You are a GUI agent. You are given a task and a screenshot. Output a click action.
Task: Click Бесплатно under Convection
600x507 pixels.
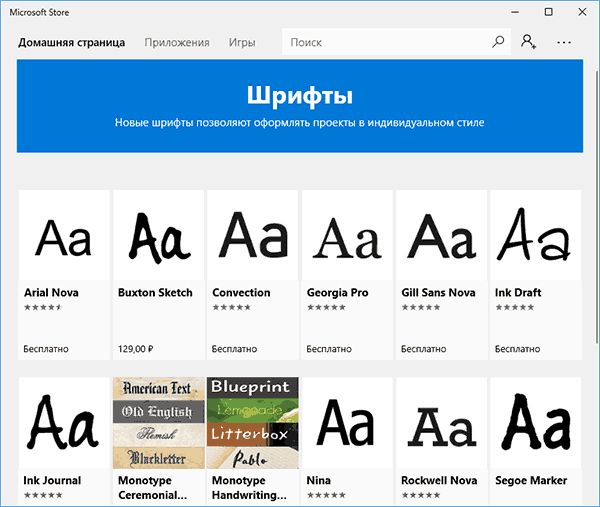tap(234, 349)
